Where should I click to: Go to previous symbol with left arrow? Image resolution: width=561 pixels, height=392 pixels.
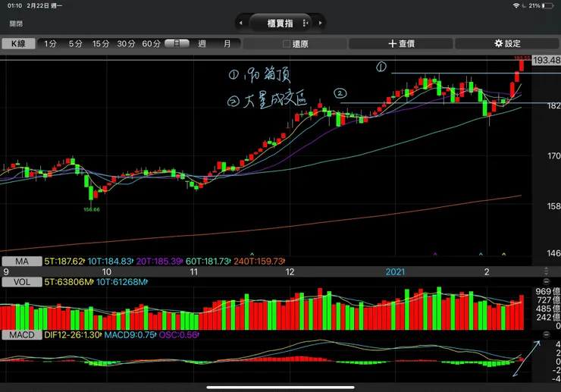coord(241,23)
